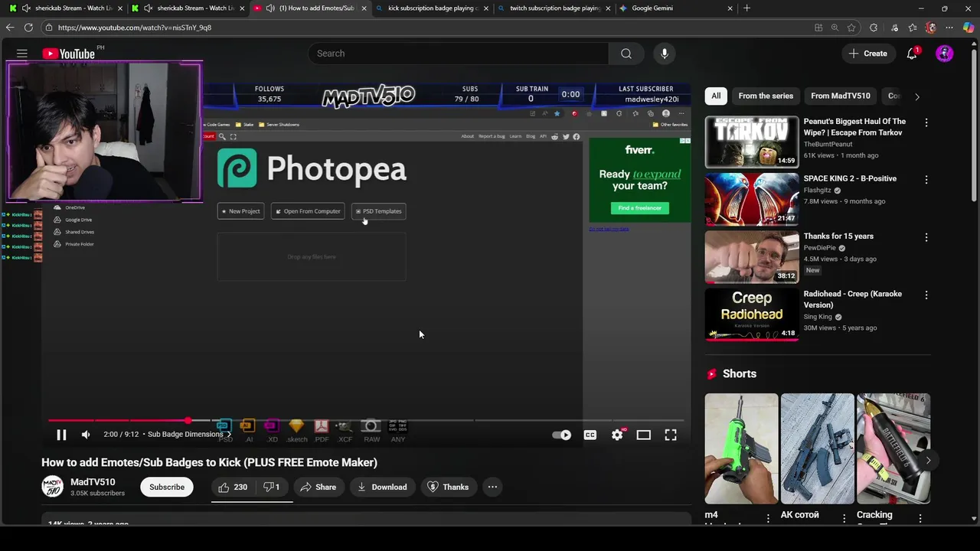Click the Thanks button

click(x=447, y=487)
